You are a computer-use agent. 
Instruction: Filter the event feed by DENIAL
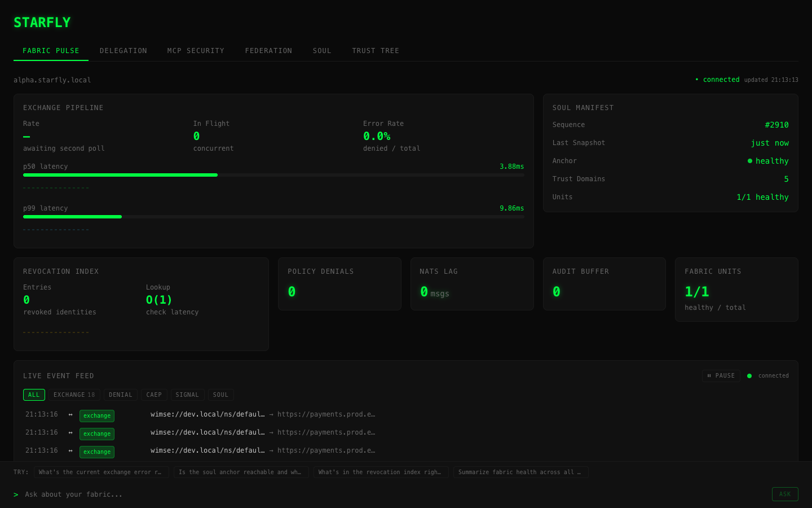121,395
